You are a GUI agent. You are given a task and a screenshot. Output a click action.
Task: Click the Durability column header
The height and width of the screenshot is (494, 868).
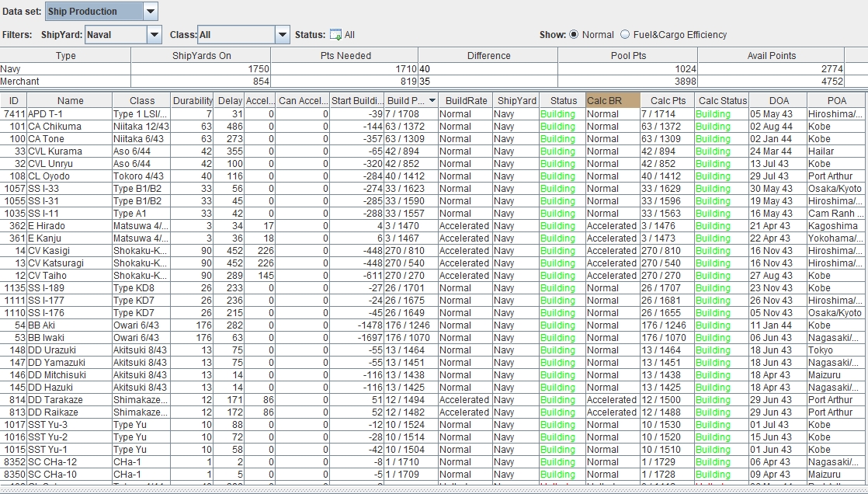193,100
